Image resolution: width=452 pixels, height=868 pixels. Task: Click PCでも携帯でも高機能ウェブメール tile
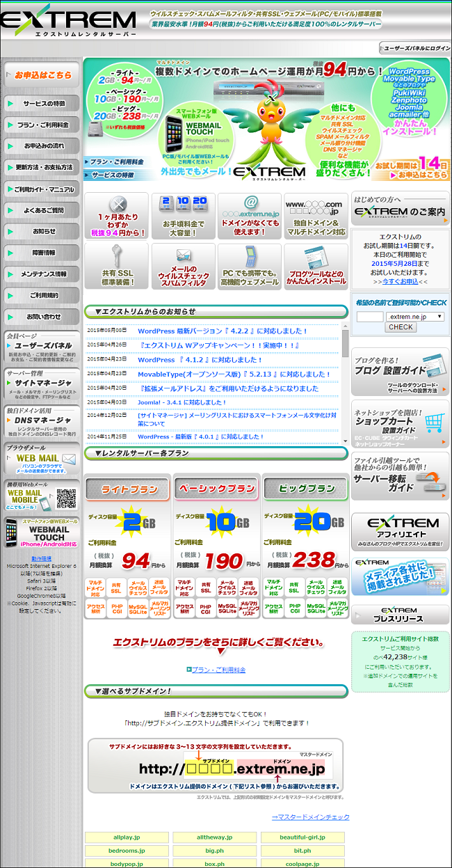click(x=250, y=266)
